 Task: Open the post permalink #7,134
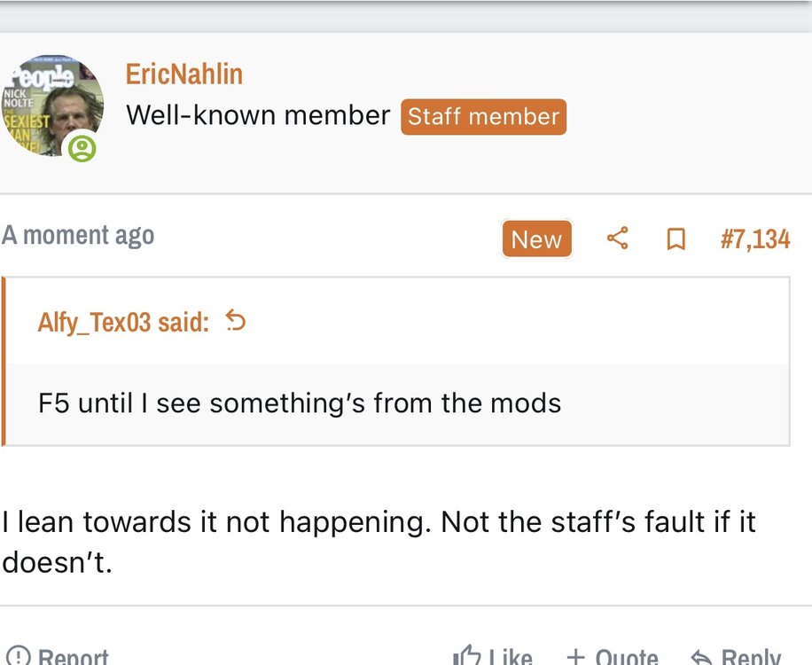(754, 239)
